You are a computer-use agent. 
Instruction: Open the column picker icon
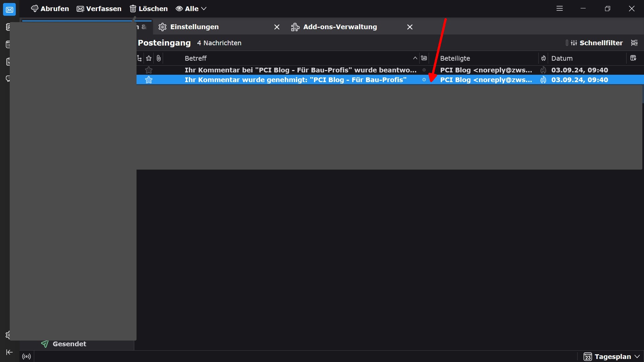tap(633, 58)
